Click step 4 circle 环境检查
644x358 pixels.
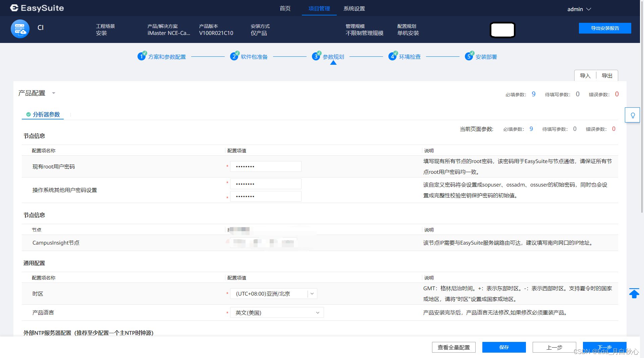pos(392,57)
